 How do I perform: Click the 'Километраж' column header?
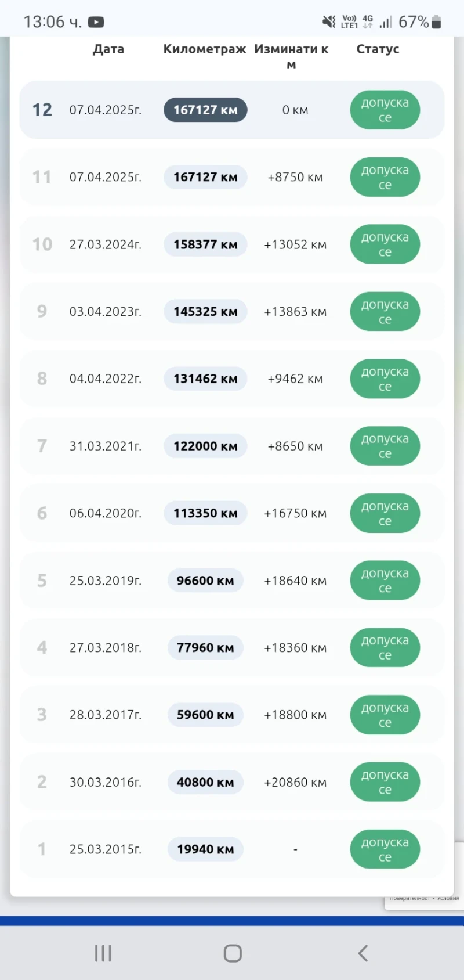pos(204,49)
